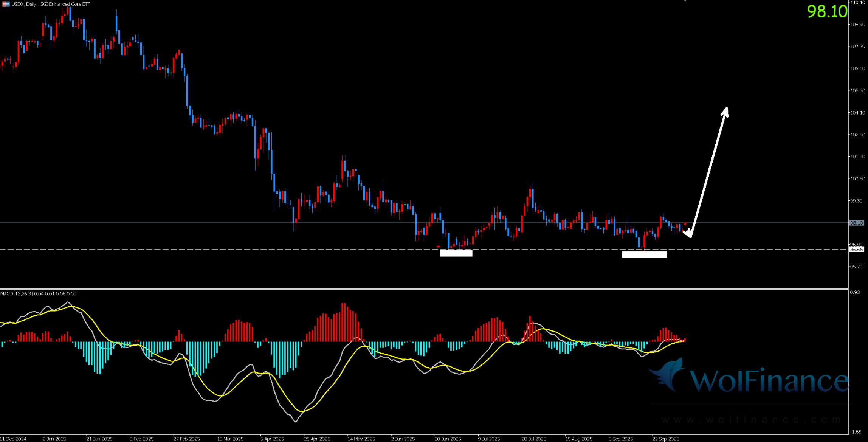Open the www.wolfinance.com watermark link
The width and height of the screenshot is (868, 442).
(x=752, y=420)
